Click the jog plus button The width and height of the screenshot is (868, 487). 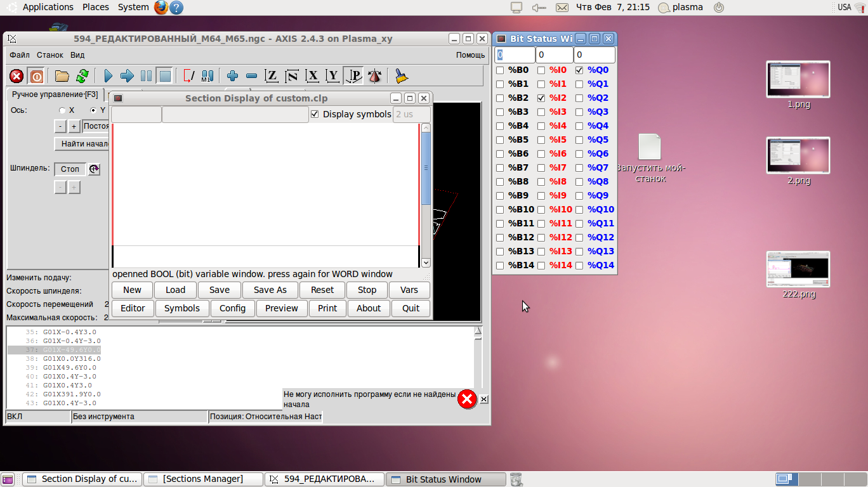[74, 126]
